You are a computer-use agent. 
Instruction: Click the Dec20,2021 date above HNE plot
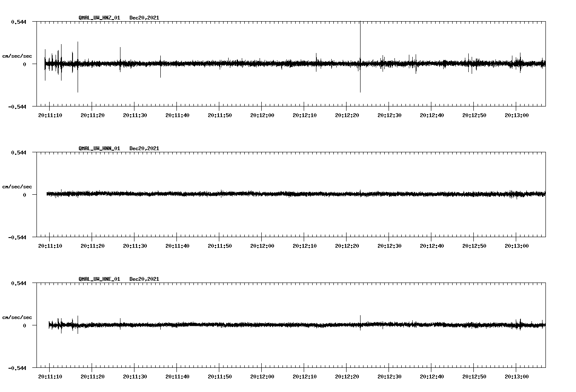tap(144, 279)
